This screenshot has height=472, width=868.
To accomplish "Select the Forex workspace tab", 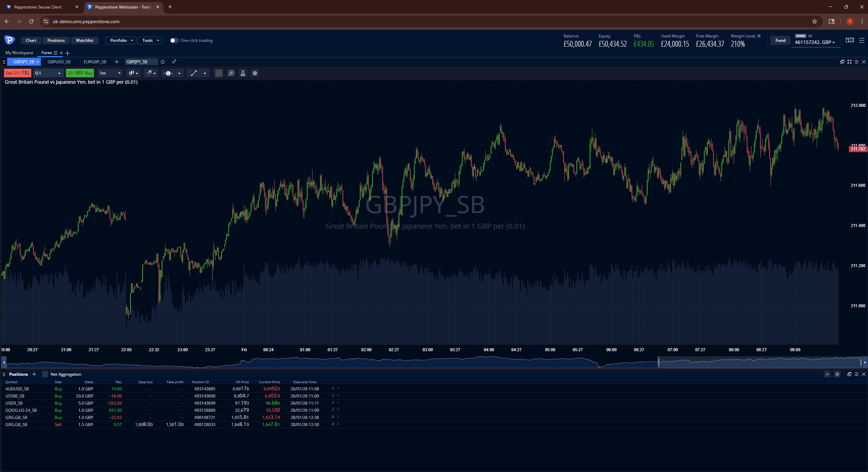I will [x=47, y=53].
